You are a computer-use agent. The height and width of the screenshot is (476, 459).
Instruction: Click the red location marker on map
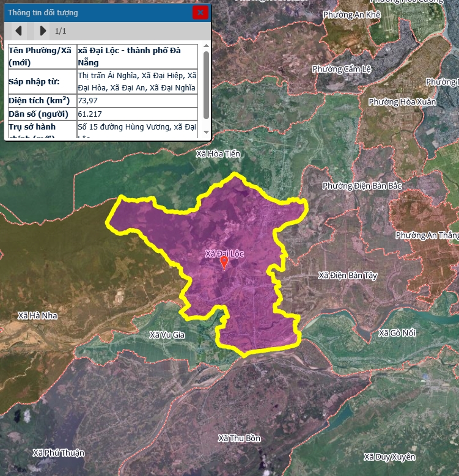[224, 263]
